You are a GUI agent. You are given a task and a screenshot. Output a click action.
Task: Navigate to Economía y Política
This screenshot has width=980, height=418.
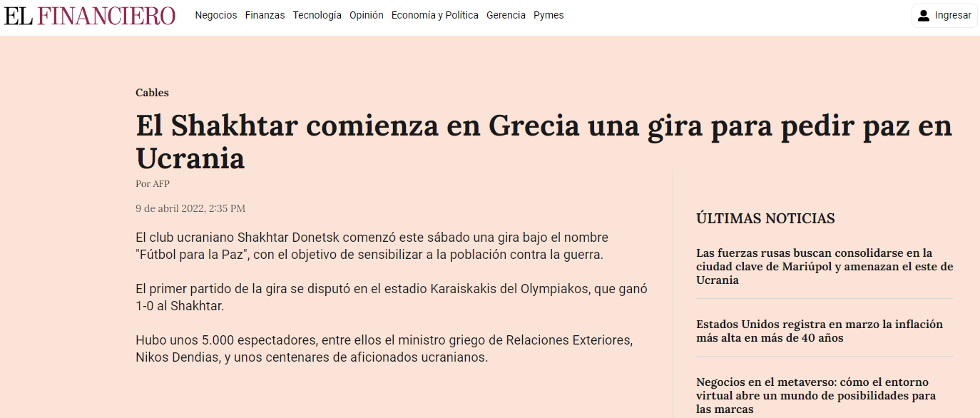tap(434, 15)
